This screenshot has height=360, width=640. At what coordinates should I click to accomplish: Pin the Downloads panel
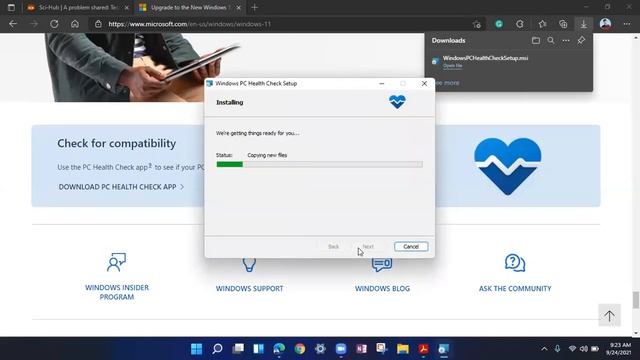581,40
